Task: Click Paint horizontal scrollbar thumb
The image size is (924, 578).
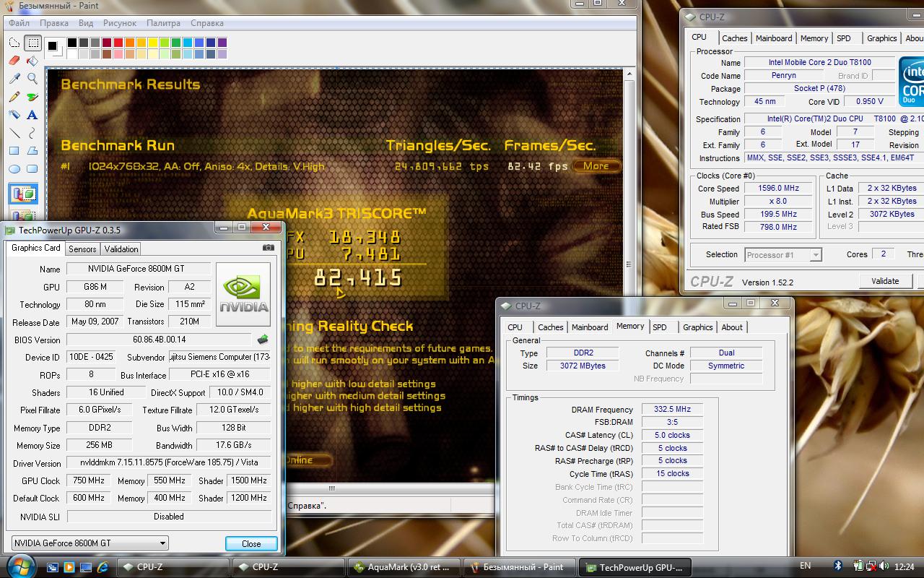Action: pos(332,488)
